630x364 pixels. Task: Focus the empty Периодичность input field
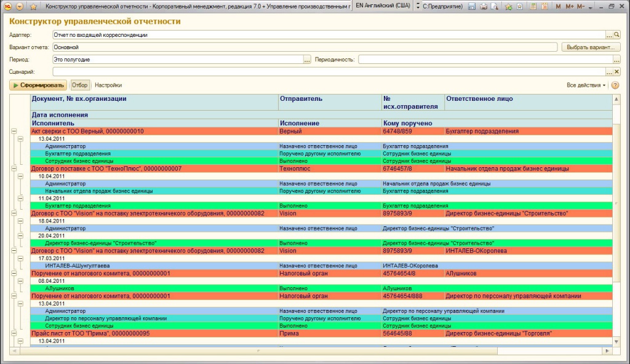coord(486,60)
